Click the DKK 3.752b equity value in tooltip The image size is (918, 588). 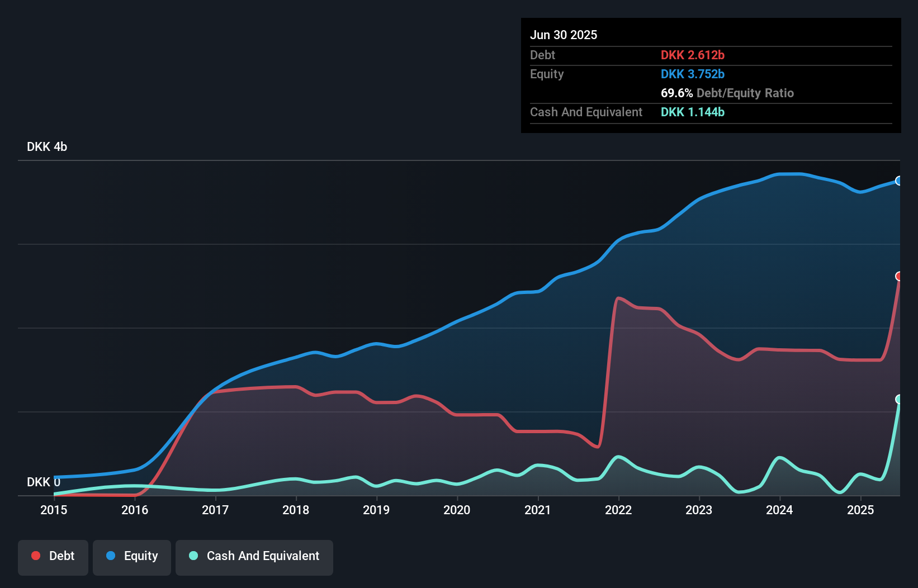[693, 74]
